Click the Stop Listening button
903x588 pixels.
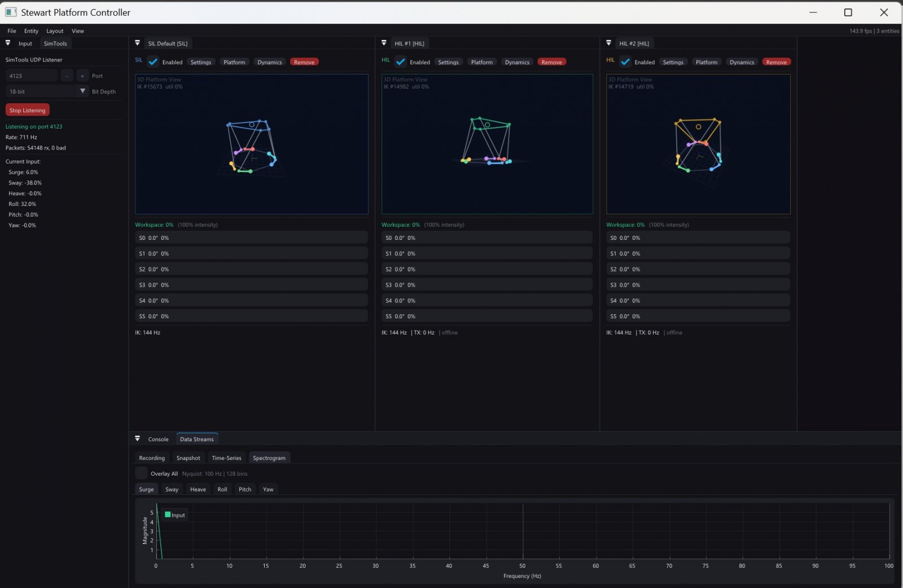(28, 110)
